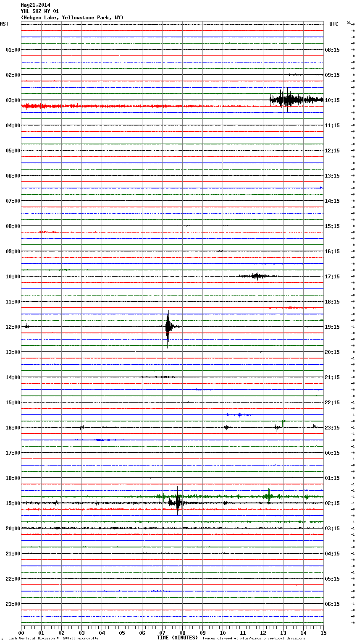This screenshot has height=644, width=357.
Task: Click the UTC axis header label
Action: [x=334, y=24]
